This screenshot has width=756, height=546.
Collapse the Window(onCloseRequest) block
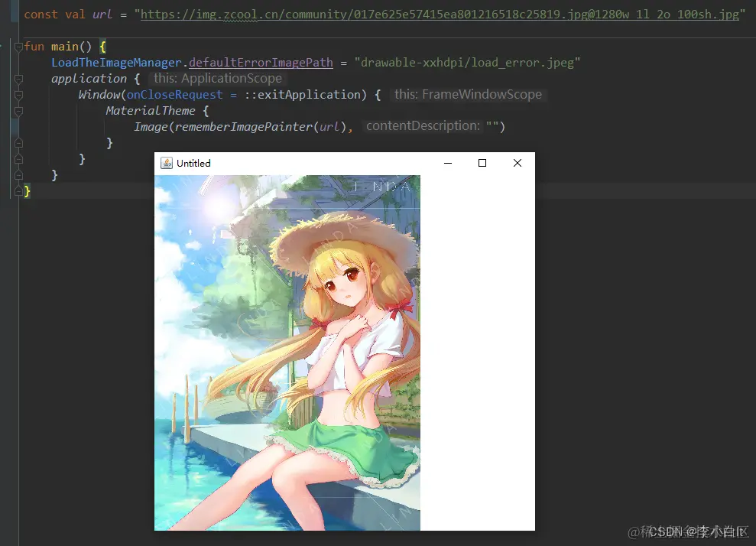pyautogui.click(x=18, y=95)
